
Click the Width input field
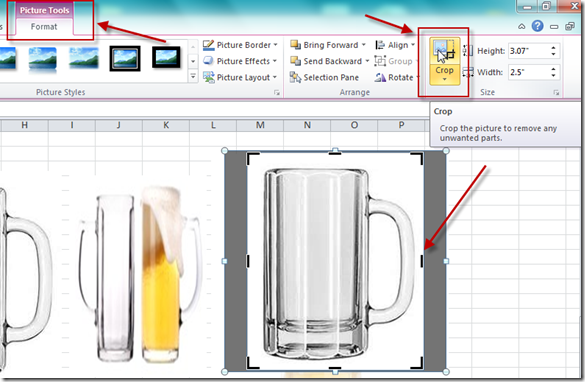(x=529, y=72)
